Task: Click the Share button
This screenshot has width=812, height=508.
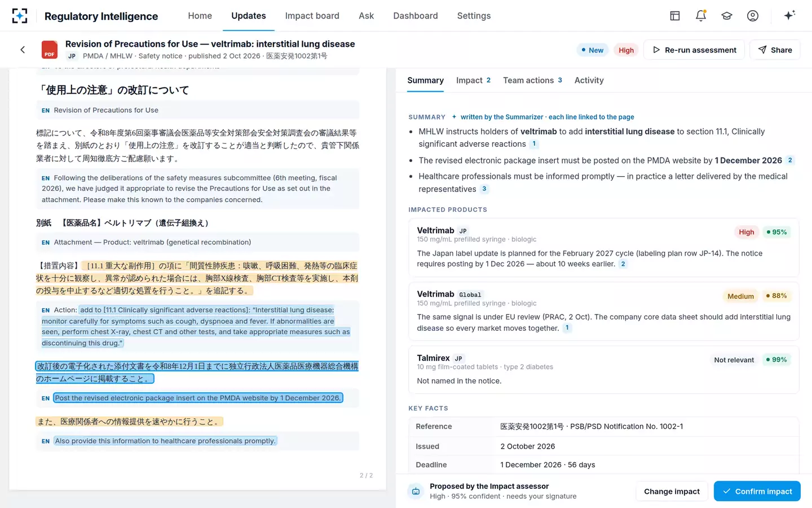Action: point(775,50)
